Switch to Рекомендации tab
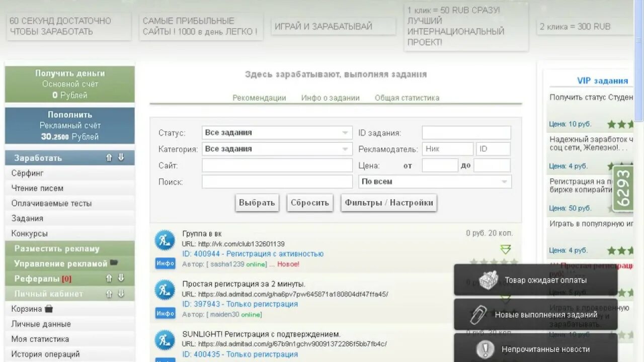Viewport: 644px width, 362px height. (x=259, y=98)
